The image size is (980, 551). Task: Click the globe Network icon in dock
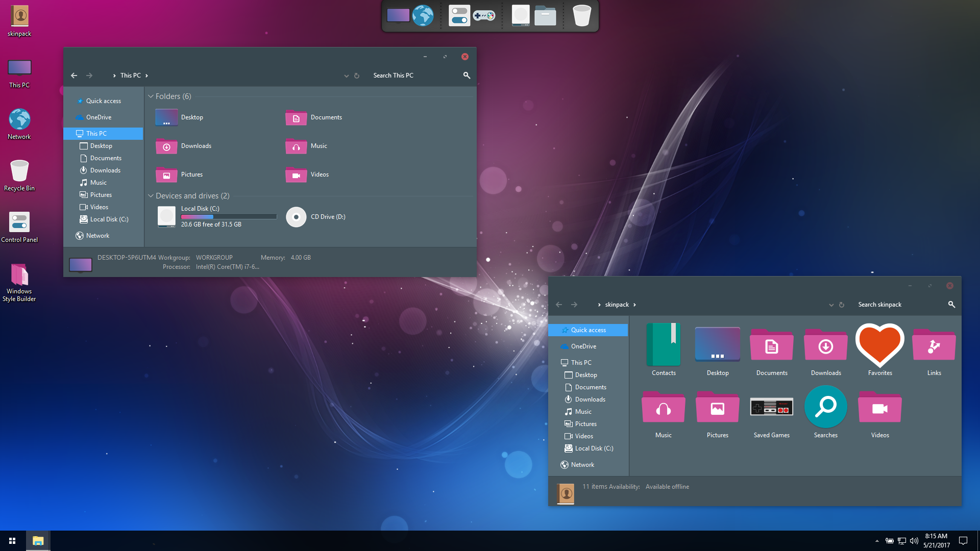423,16
